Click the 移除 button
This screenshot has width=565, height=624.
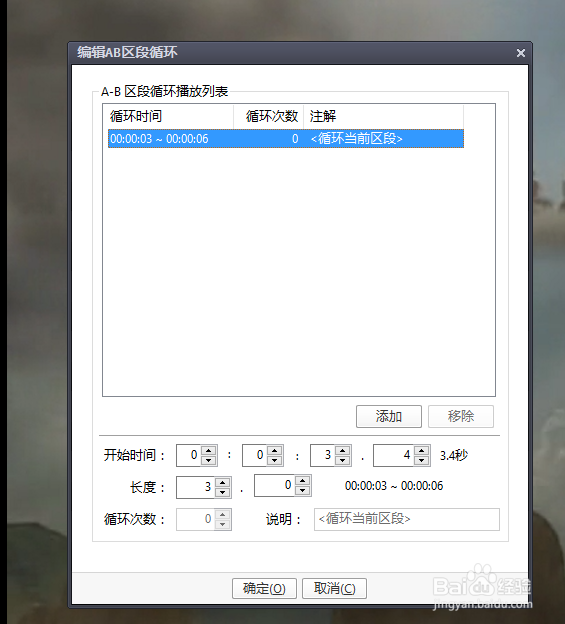point(461,416)
